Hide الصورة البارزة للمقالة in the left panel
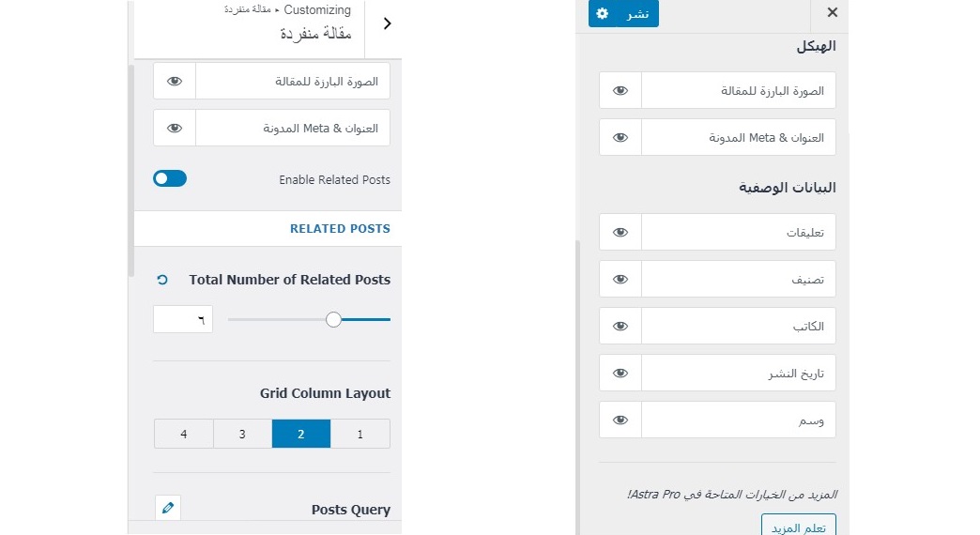This screenshot has width=980, height=535. click(175, 82)
